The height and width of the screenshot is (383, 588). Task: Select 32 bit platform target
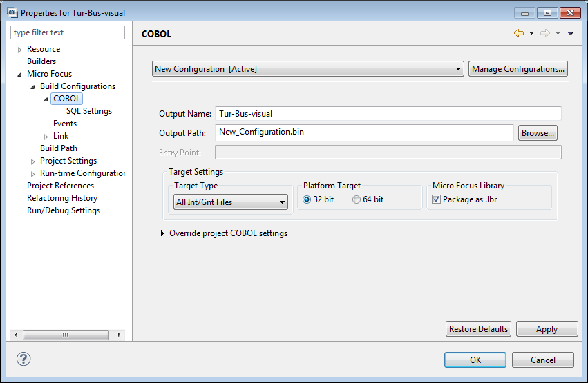click(x=307, y=200)
